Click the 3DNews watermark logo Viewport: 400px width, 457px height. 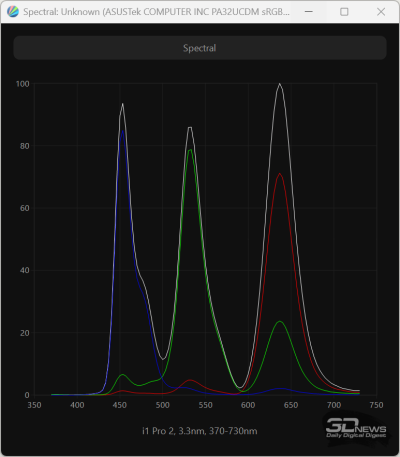pyautogui.click(x=356, y=428)
